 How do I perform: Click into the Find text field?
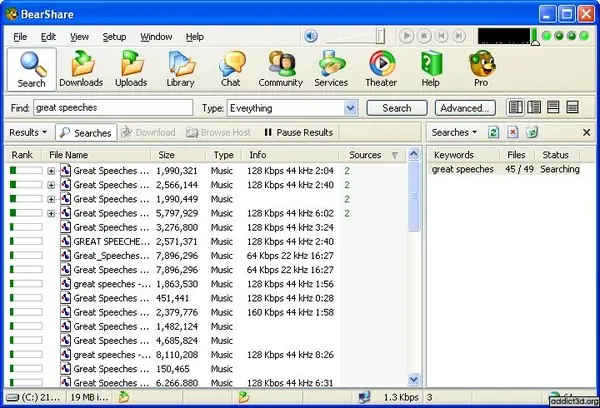click(113, 108)
